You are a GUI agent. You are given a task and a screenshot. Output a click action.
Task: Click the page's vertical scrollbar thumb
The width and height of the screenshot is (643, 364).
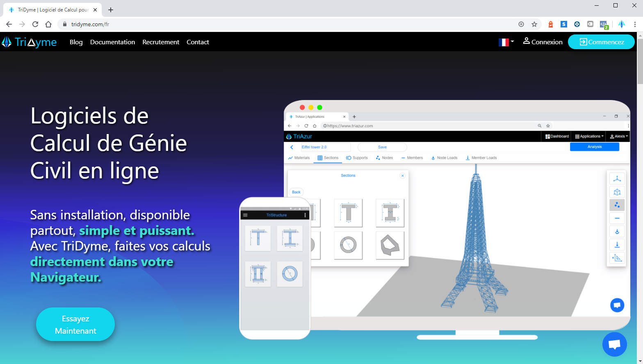640,61
